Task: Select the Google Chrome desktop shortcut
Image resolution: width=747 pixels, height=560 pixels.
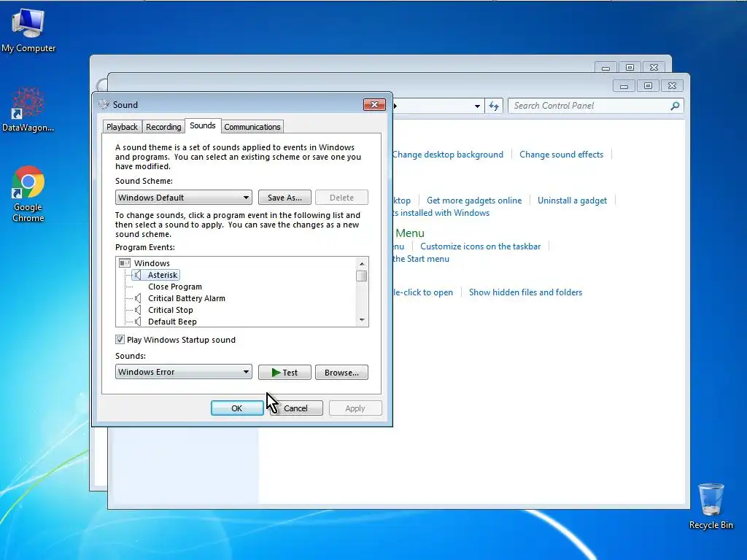Action: pos(28,194)
